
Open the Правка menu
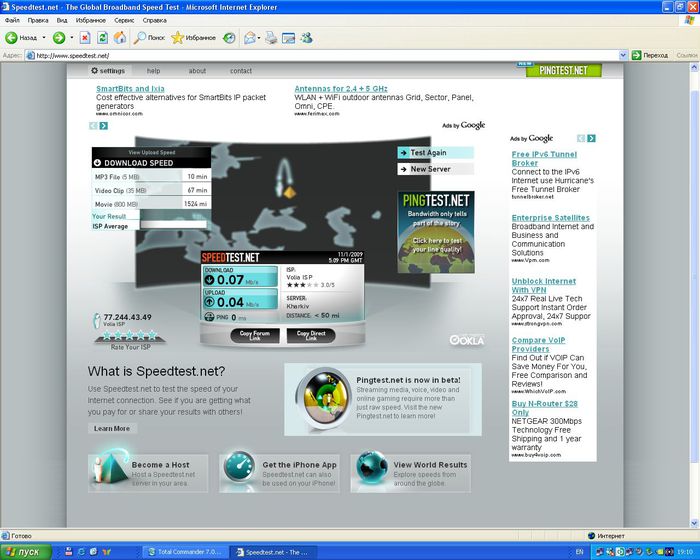[x=38, y=20]
